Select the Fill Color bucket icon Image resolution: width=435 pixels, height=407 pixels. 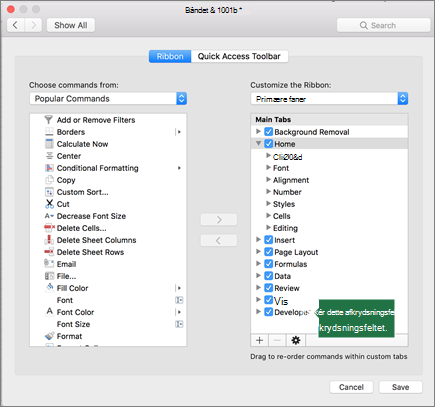coord(49,287)
